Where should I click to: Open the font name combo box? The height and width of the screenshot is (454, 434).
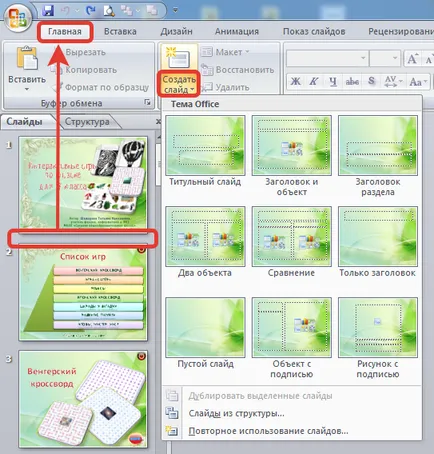327,59
